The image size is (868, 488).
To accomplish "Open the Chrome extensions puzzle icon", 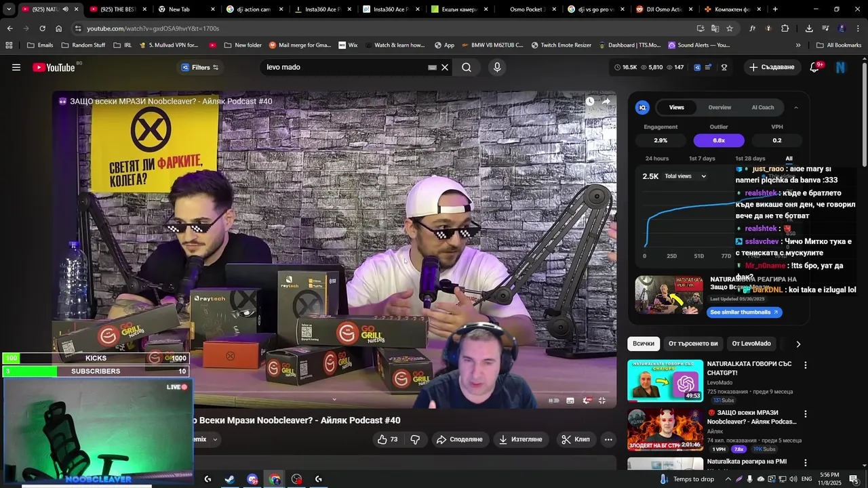I will (x=785, y=28).
